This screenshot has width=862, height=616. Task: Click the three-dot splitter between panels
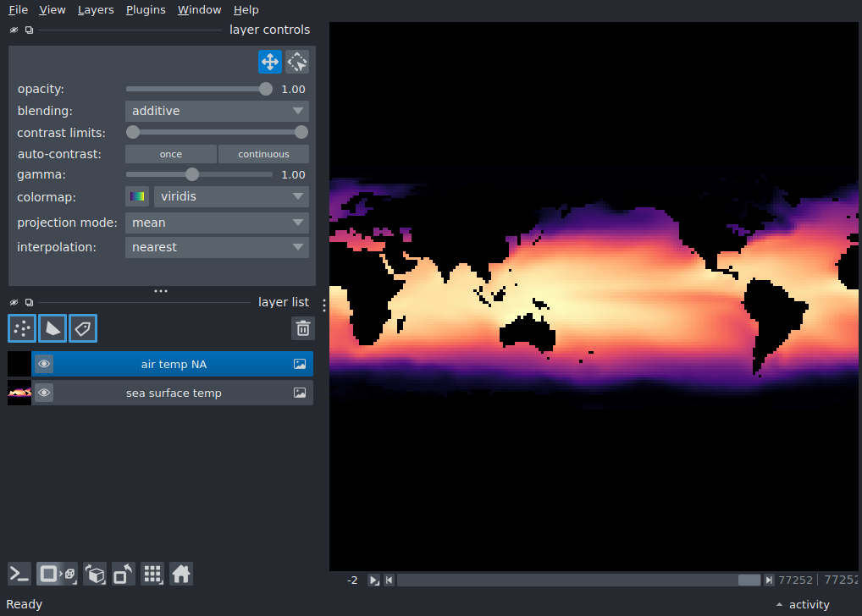(x=161, y=291)
